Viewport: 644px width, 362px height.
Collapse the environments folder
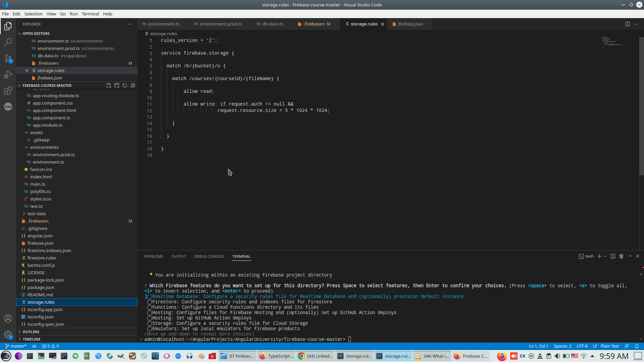point(44,147)
